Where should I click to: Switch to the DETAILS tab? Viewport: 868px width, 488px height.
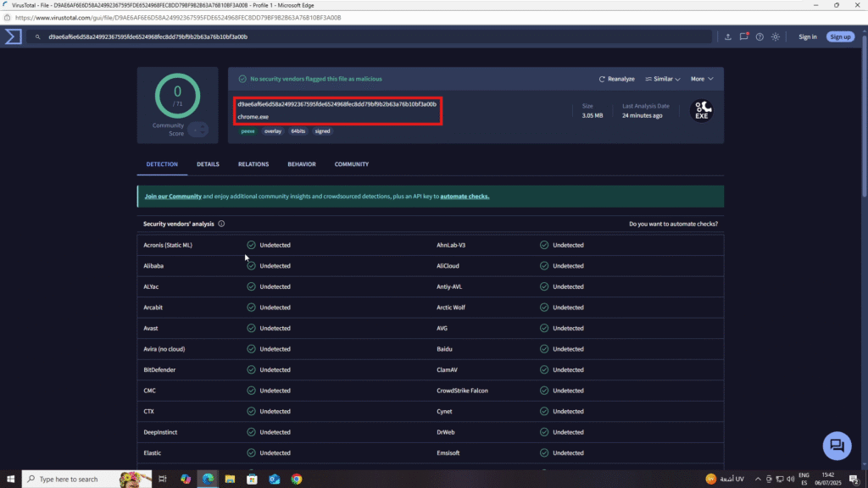[209, 164]
